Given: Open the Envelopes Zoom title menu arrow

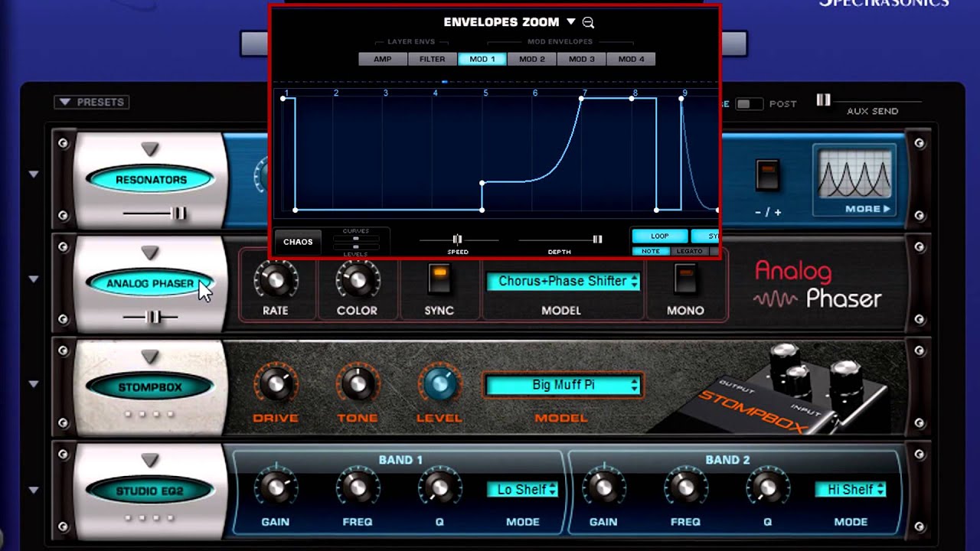Looking at the screenshot, I should point(570,22).
